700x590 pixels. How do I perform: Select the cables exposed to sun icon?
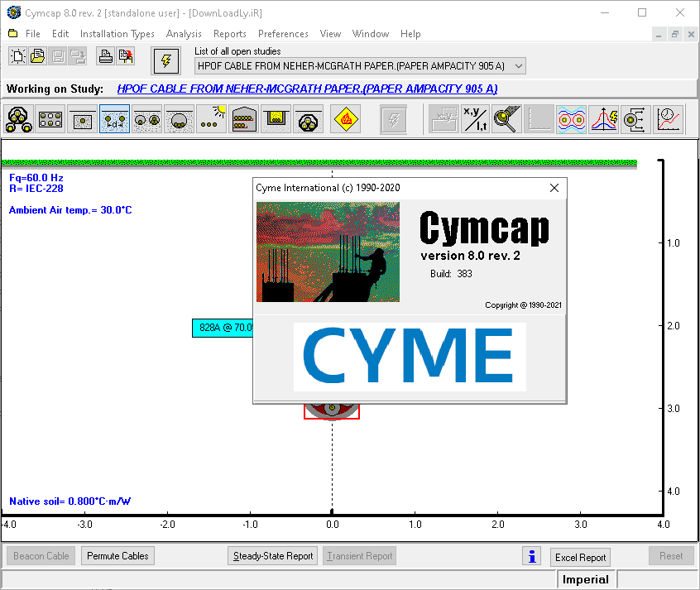click(211, 119)
